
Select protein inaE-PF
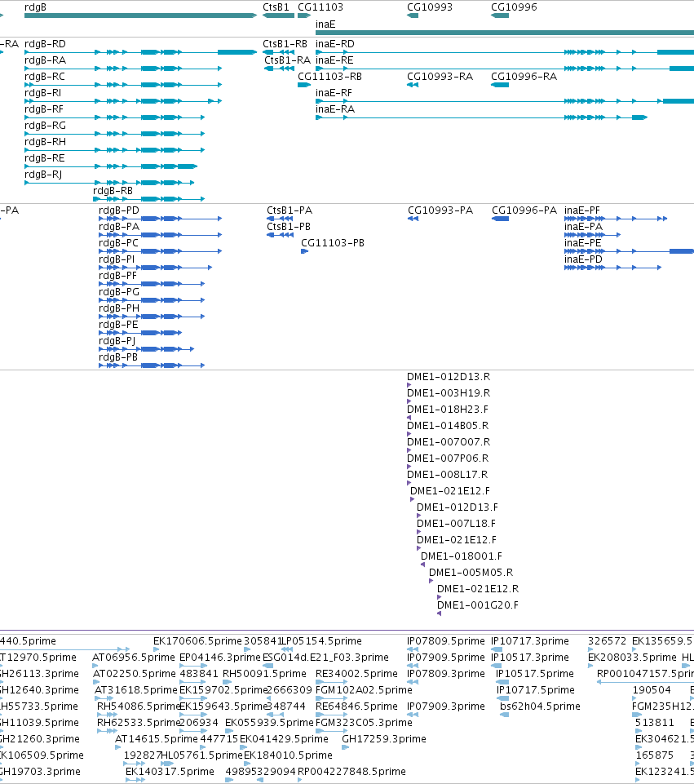tap(582, 210)
